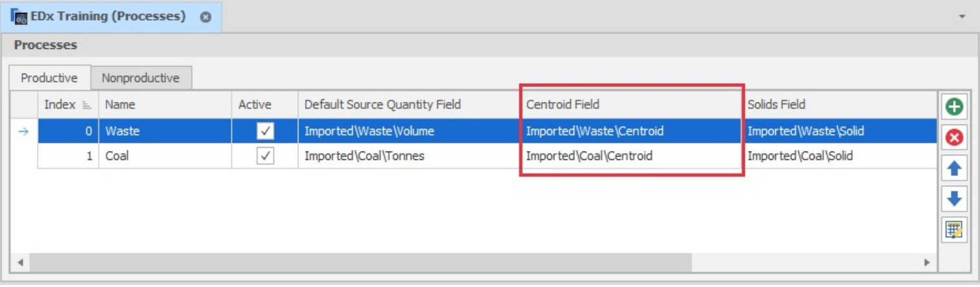Select the Productive tab
Viewport: 980px width, 287px height.
(49, 78)
